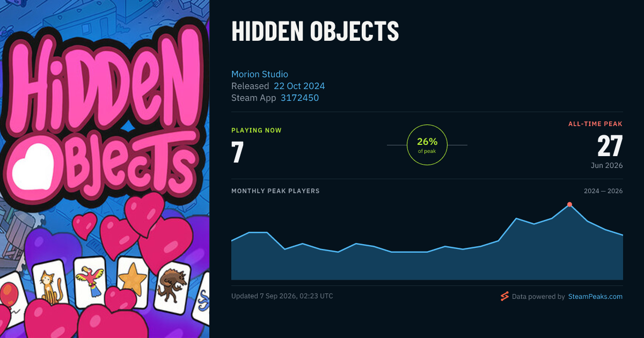Click the release date 22 Oct 2024
The image size is (644, 338).
(x=299, y=86)
